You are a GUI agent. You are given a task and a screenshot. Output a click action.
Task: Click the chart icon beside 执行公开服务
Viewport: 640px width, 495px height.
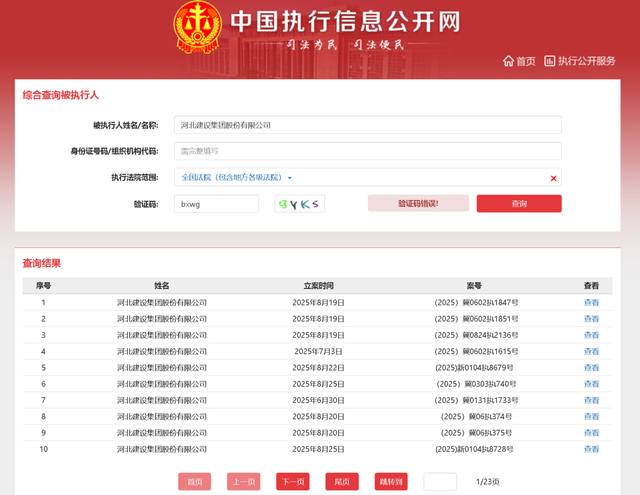550,61
